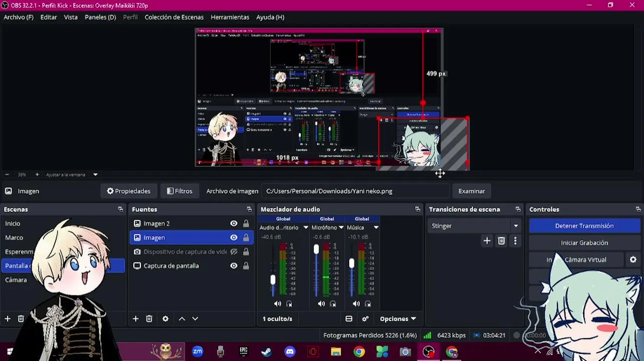Open the Ayuda menu
Image resolution: width=644 pixels, height=361 pixels.
click(x=270, y=17)
